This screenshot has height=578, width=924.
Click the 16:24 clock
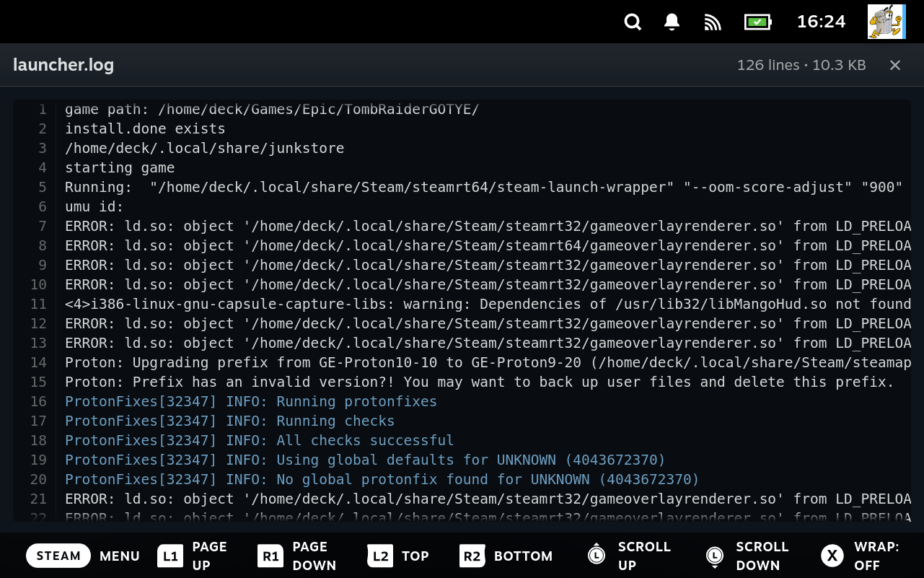pyautogui.click(x=821, y=22)
